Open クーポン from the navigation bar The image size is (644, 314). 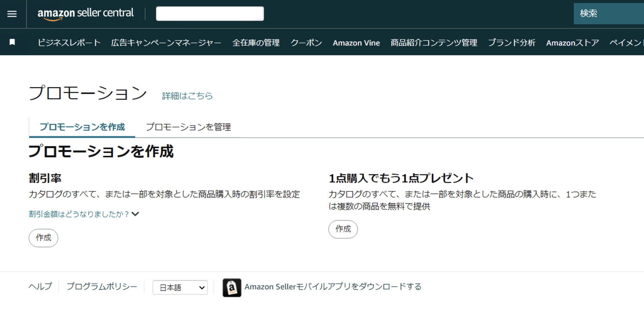(306, 43)
